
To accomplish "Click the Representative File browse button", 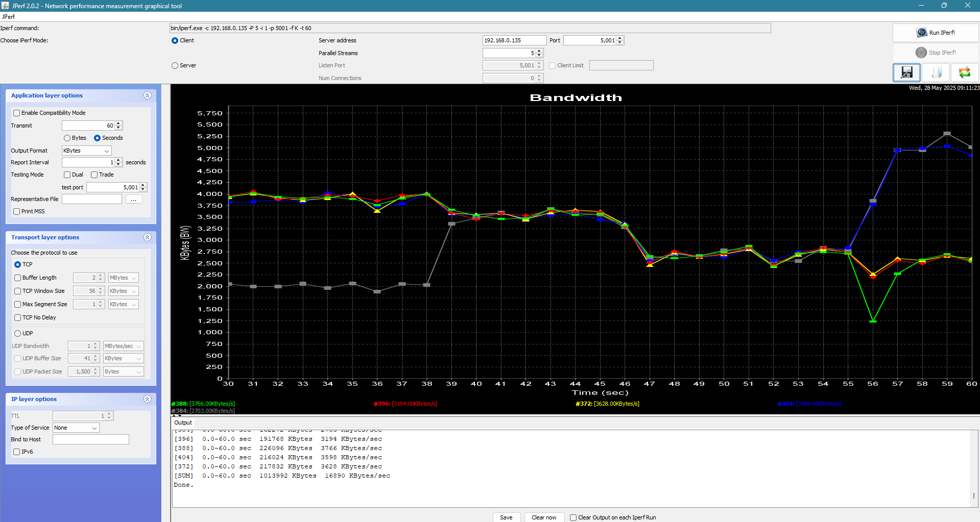I will (133, 199).
